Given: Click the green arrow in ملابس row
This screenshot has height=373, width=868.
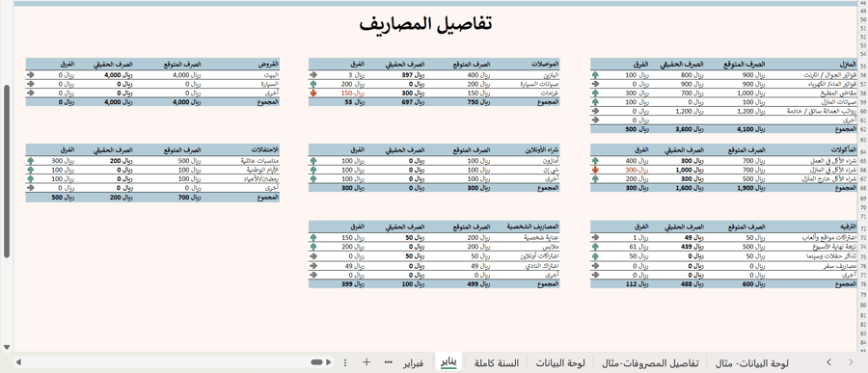Looking at the screenshot, I should tap(313, 247).
